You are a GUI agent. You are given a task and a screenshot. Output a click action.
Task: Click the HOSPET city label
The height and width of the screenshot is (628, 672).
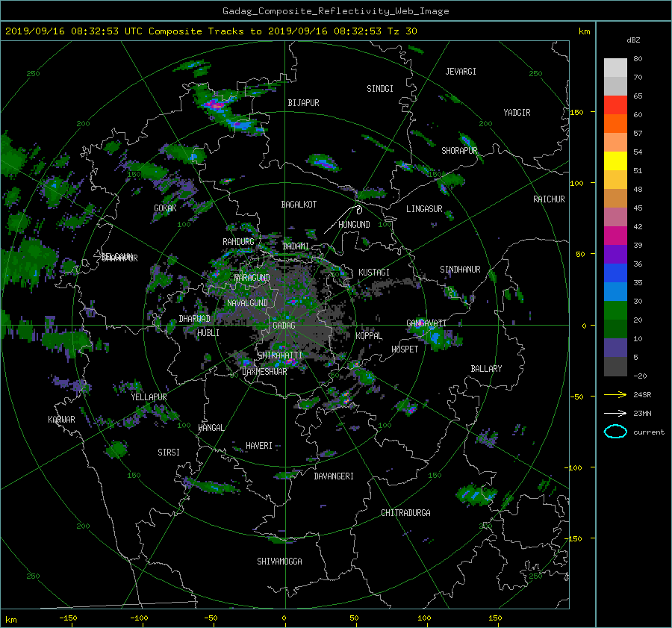[405, 349]
